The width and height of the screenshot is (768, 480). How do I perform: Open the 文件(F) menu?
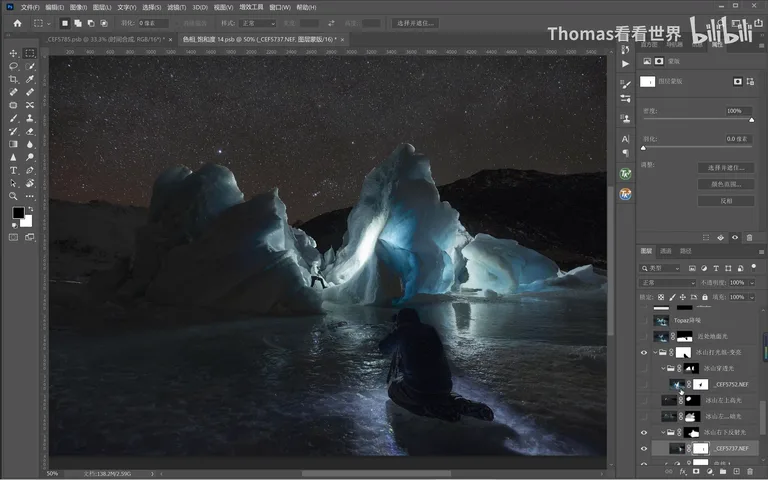[30, 7]
